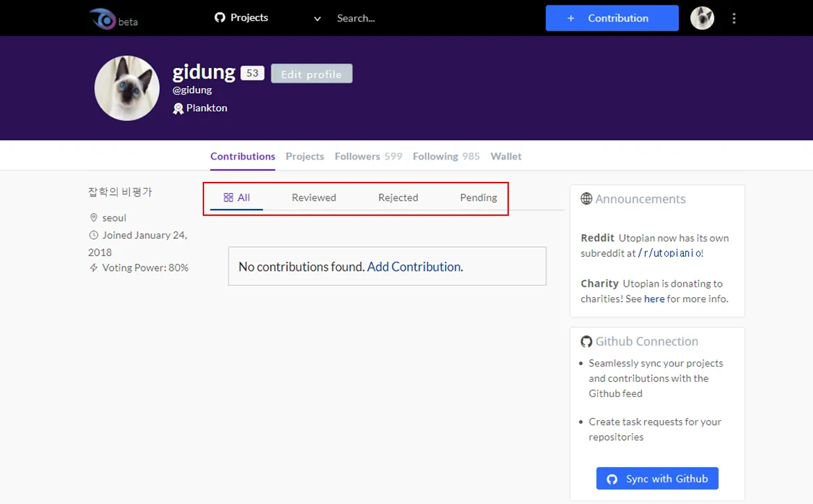
Task: Switch to the Contributions tab
Action: click(243, 156)
